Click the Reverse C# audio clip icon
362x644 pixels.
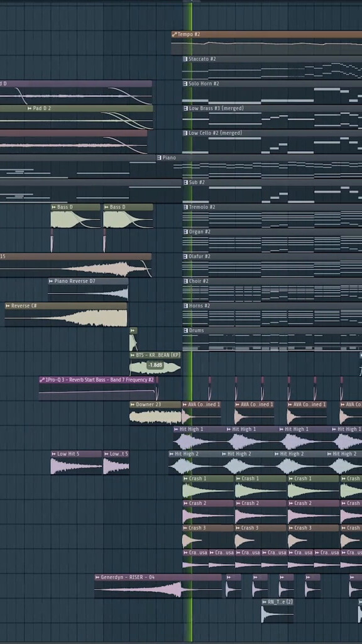tap(8, 306)
